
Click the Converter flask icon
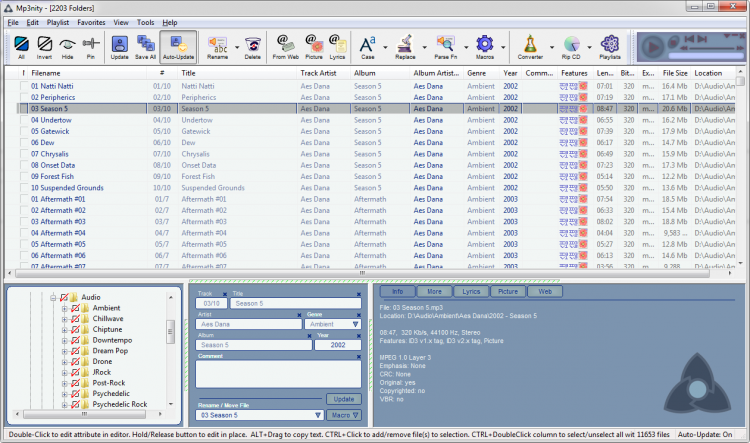click(530, 47)
